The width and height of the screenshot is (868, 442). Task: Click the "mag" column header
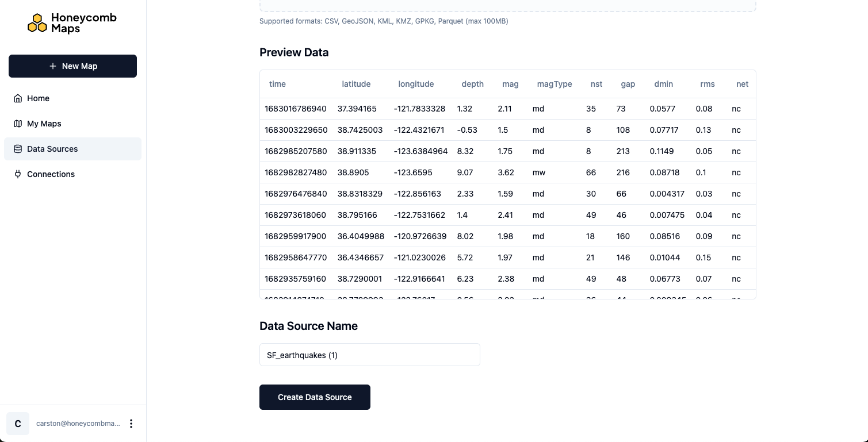510,84
